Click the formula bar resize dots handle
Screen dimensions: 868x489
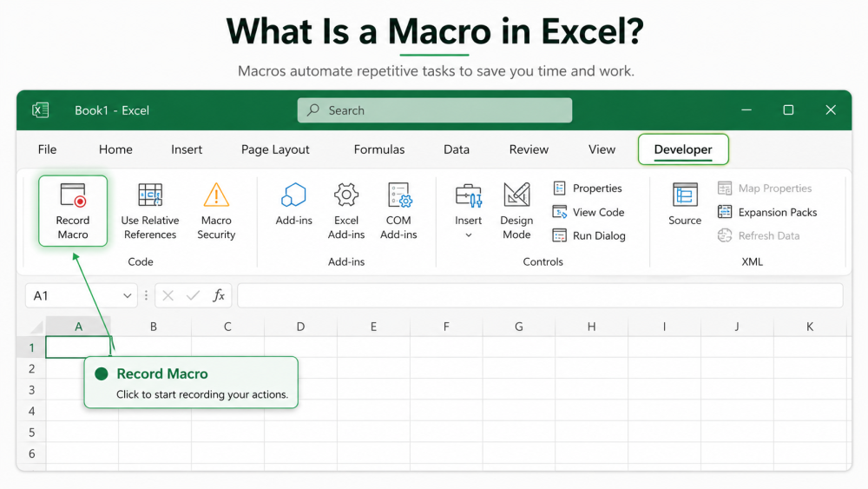coord(146,295)
